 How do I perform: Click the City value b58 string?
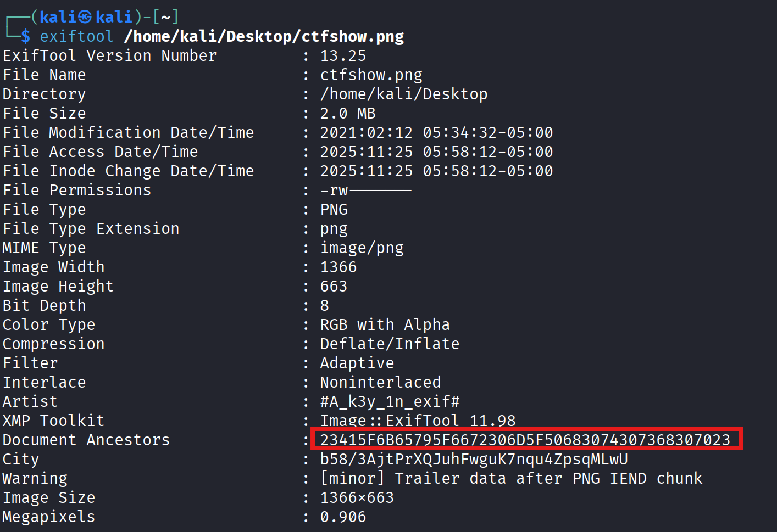tap(474, 459)
